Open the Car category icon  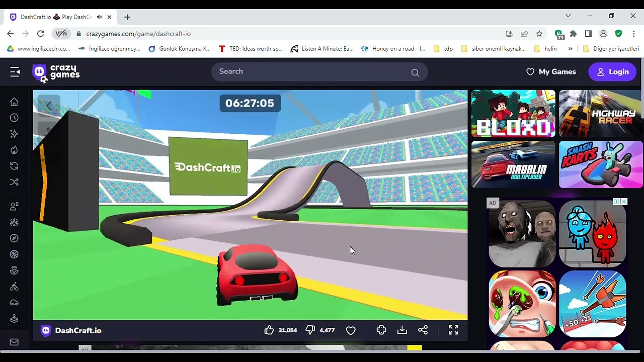click(x=14, y=303)
